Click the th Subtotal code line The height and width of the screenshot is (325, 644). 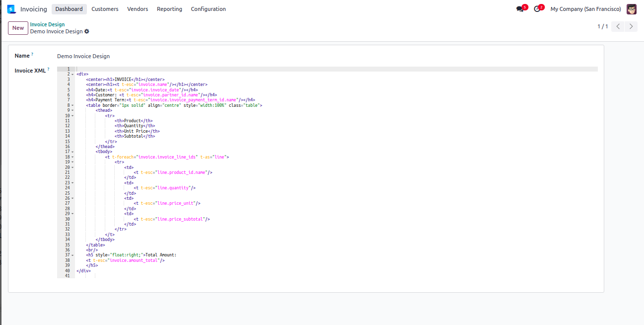(x=135, y=136)
